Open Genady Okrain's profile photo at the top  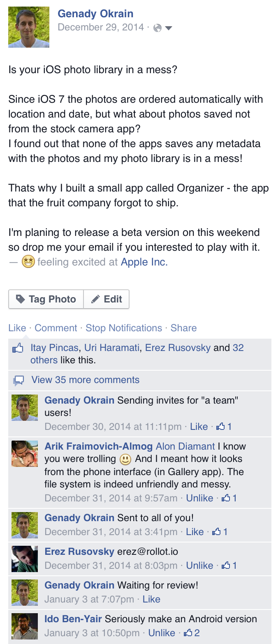(x=29, y=27)
